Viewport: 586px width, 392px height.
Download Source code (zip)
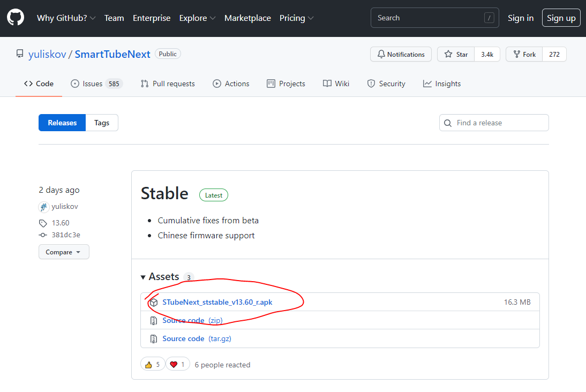tap(192, 321)
